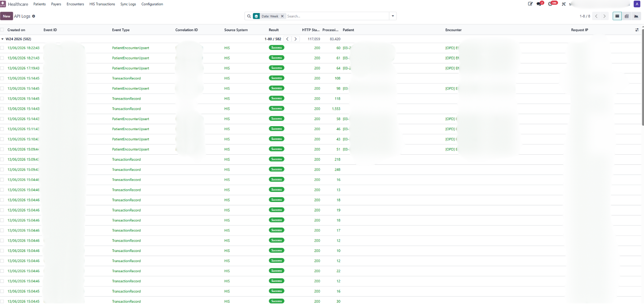The height and width of the screenshot is (307, 644).
Task: Focus the Search... input field
Action: pos(337,16)
